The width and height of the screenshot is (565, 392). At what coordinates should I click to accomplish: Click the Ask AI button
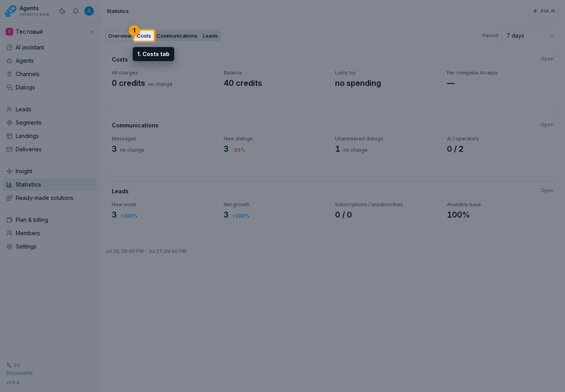(543, 11)
